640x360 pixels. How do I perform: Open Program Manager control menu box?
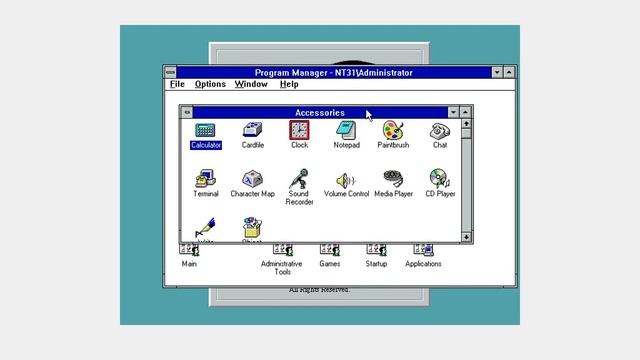pos(171,73)
